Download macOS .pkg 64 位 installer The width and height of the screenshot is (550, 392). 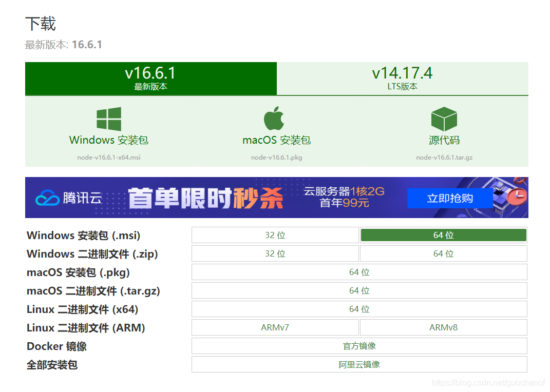(359, 272)
